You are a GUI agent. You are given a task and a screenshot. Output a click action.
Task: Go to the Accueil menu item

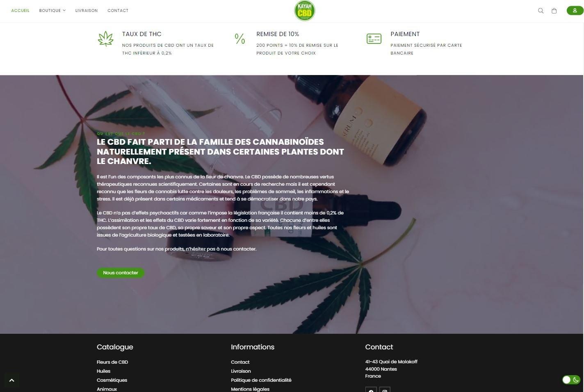[20, 11]
